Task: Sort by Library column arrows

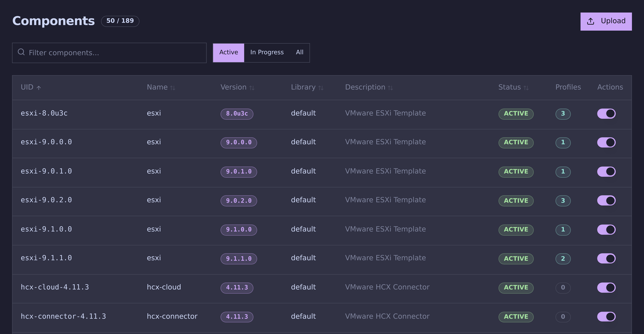Action: coord(321,88)
